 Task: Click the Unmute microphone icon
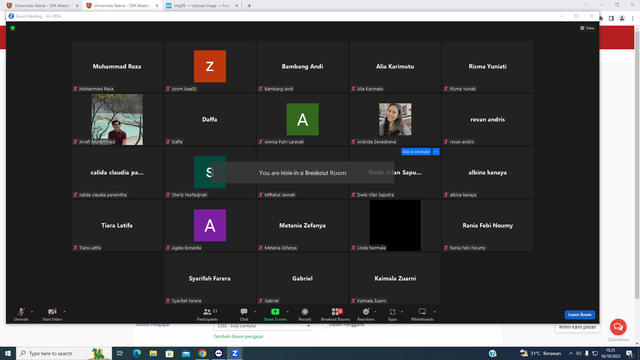(21, 312)
